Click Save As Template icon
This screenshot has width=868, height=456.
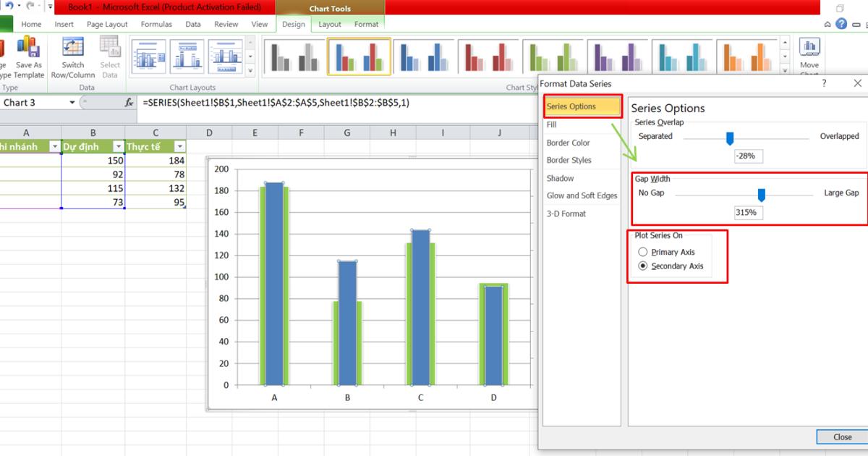coord(29,48)
